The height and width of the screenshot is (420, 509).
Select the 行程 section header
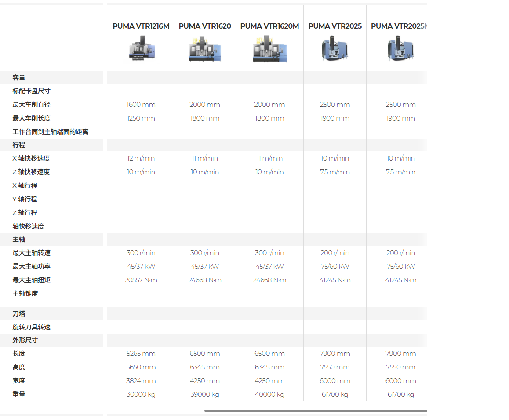click(x=19, y=145)
